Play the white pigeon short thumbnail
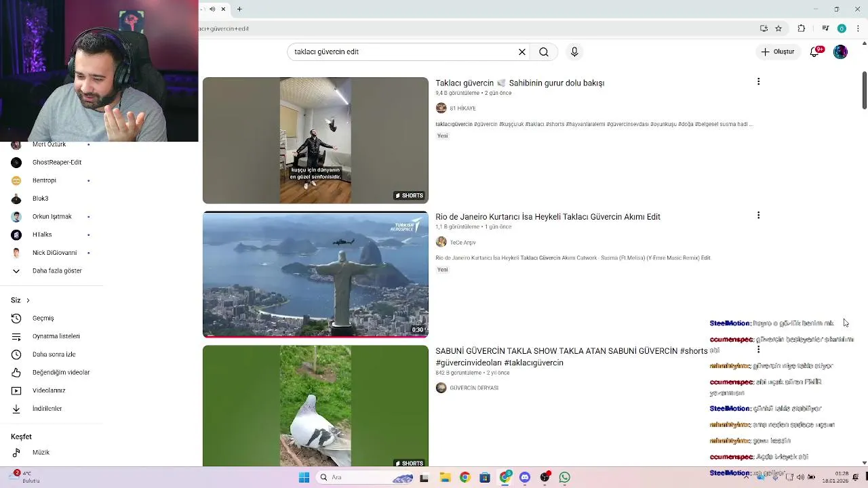The width and height of the screenshot is (868, 488). (315, 406)
